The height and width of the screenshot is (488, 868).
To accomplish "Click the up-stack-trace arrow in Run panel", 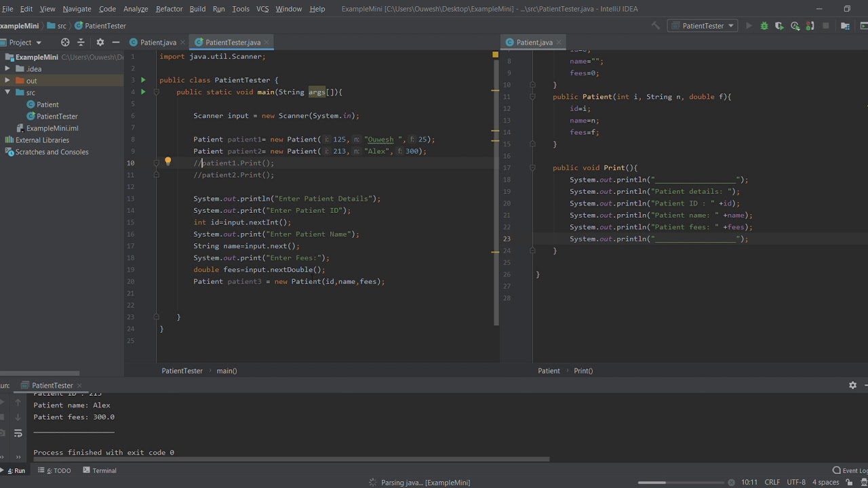I will (18, 402).
